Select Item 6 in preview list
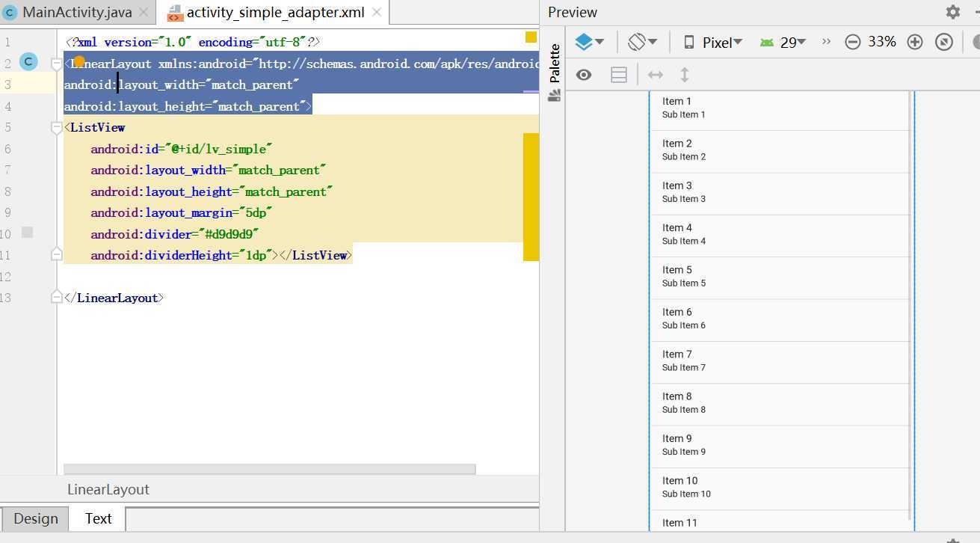 click(x=779, y=320)
